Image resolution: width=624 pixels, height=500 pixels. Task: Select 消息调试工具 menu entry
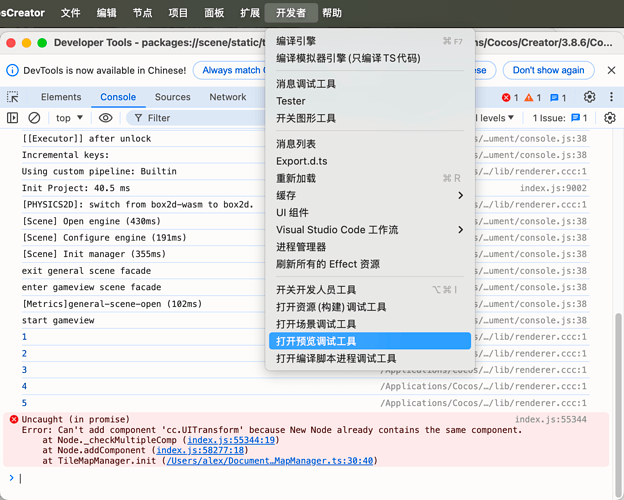point(370,84)
